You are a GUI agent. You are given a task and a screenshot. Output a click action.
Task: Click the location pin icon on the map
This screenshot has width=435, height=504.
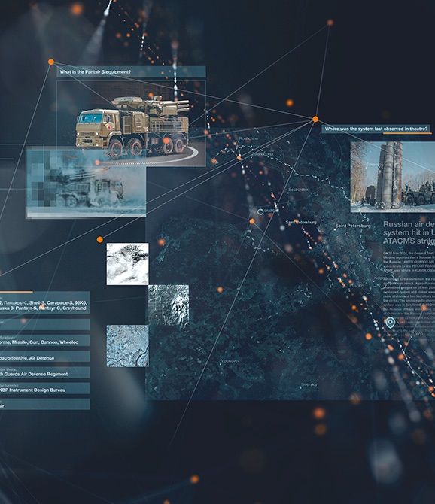(x=390, y=323)
